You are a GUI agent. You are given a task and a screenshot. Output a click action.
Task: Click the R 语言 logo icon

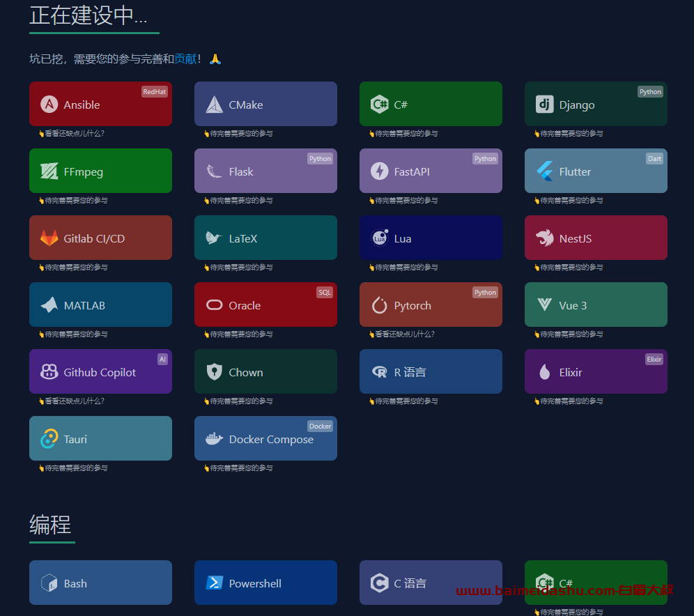[x=379, y=371]
